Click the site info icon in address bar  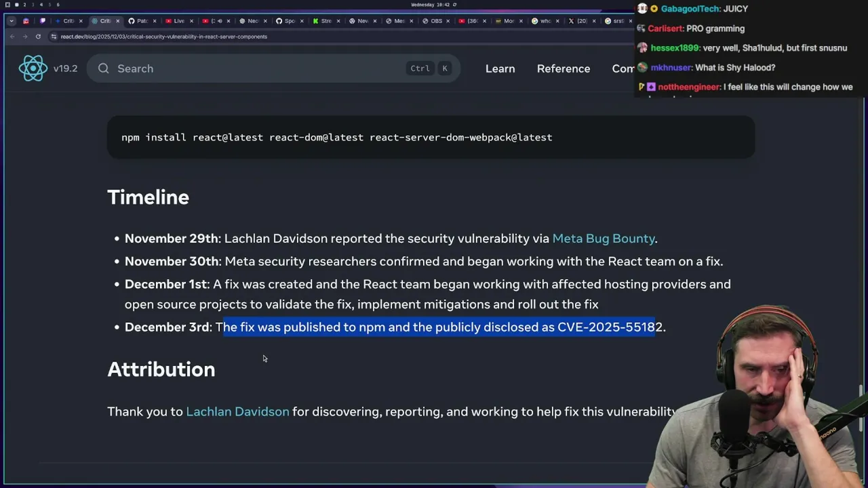click(54, 37)
